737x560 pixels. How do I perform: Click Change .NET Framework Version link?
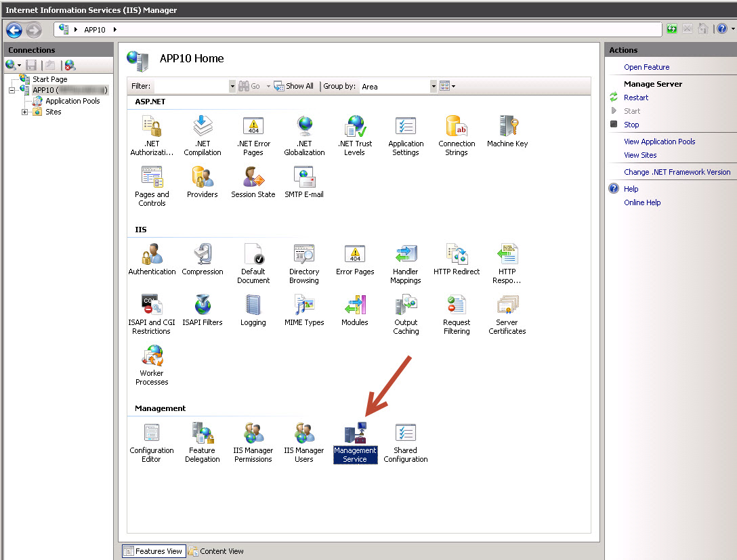(677, 173)
